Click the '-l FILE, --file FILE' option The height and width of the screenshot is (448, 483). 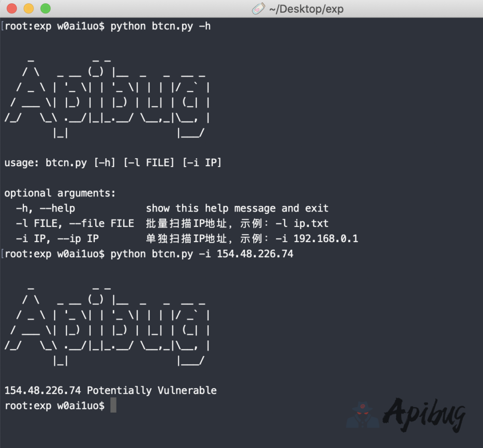[x=75, y=223]
